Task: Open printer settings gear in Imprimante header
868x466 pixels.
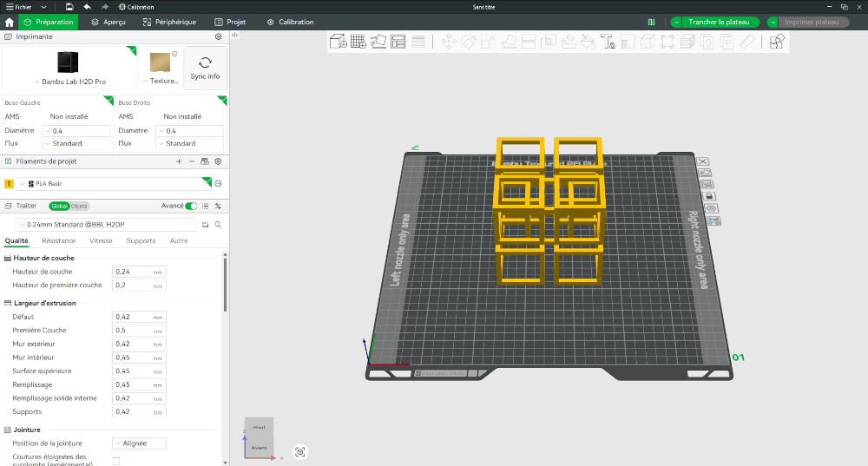Action: 218,37
